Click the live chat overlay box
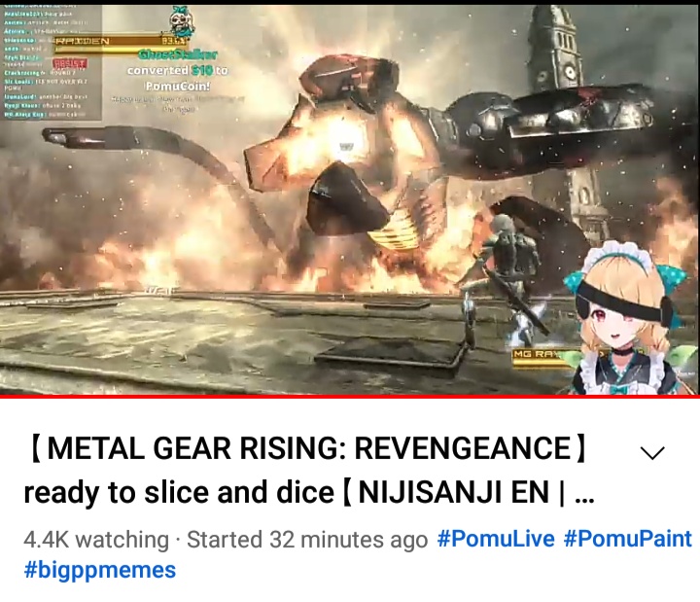The height and width of the screenshot is (602, 700). pos(51,62)
